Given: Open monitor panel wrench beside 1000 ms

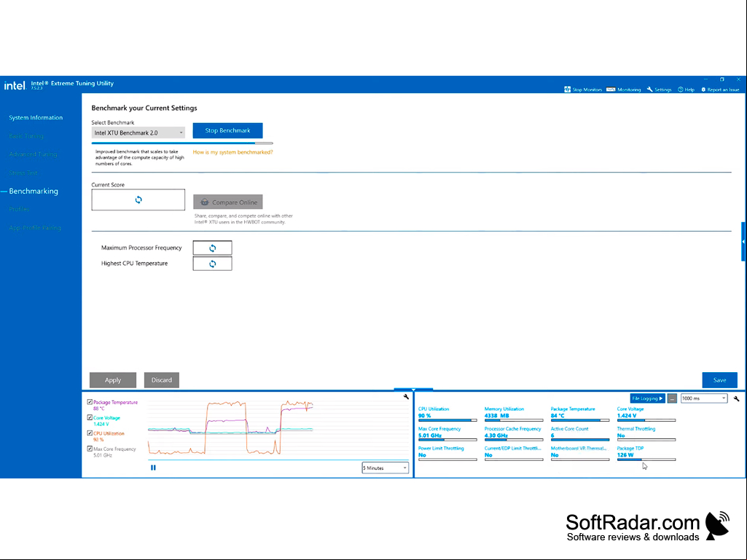Looking at the screenshot, I should click(737, 398).
